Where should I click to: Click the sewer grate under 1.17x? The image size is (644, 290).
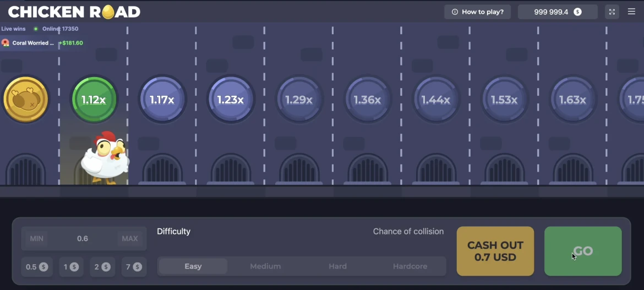click(162, 169)
